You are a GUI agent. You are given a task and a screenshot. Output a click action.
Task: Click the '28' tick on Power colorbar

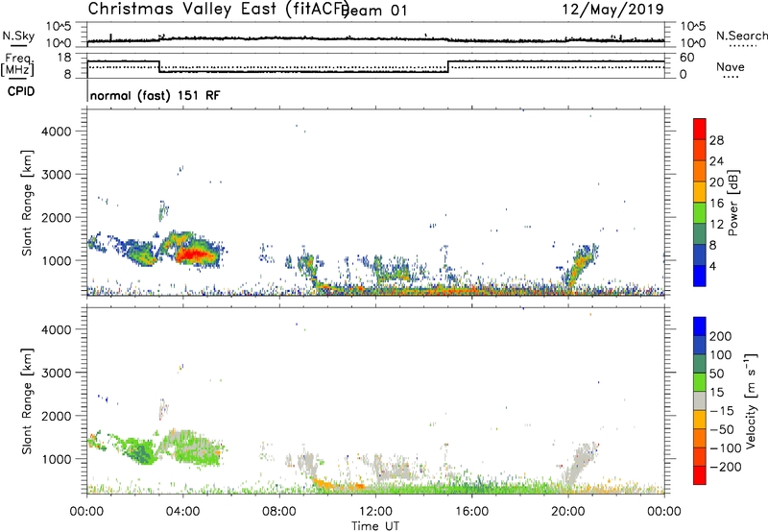click(x=716, y=140)
